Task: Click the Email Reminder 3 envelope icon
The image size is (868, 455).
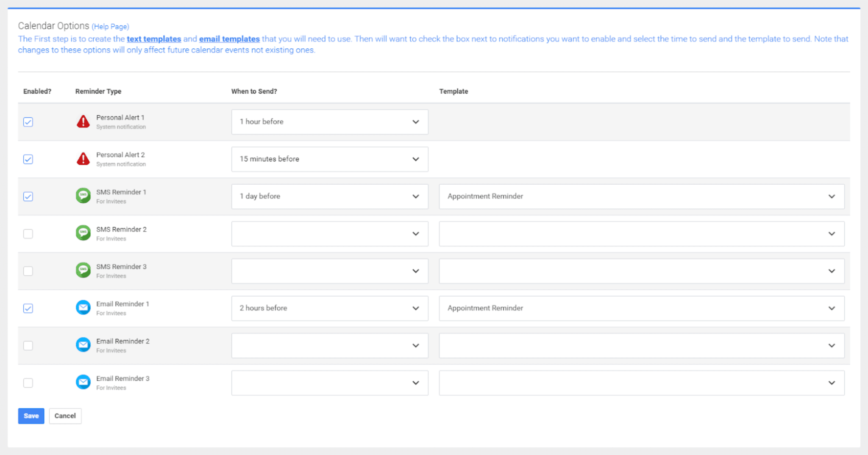Action: (x=83, y=382)
